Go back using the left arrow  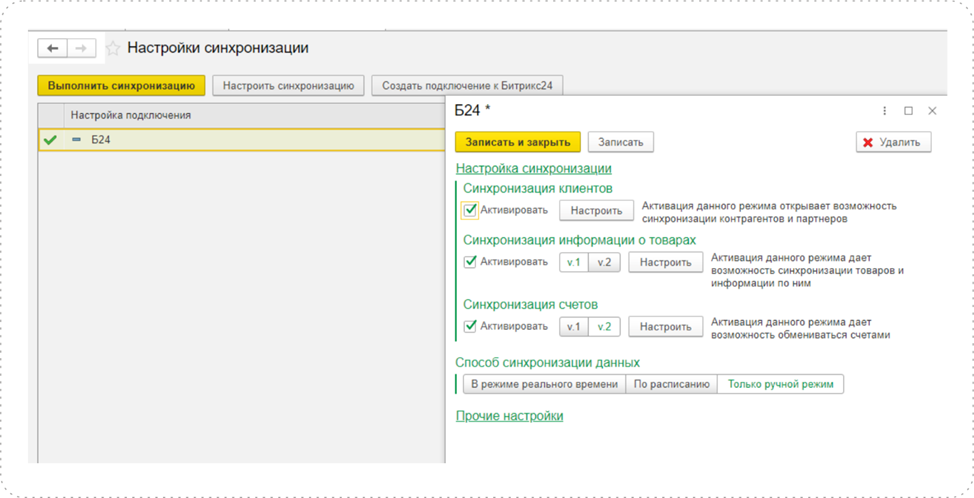[x=52, y=48]
